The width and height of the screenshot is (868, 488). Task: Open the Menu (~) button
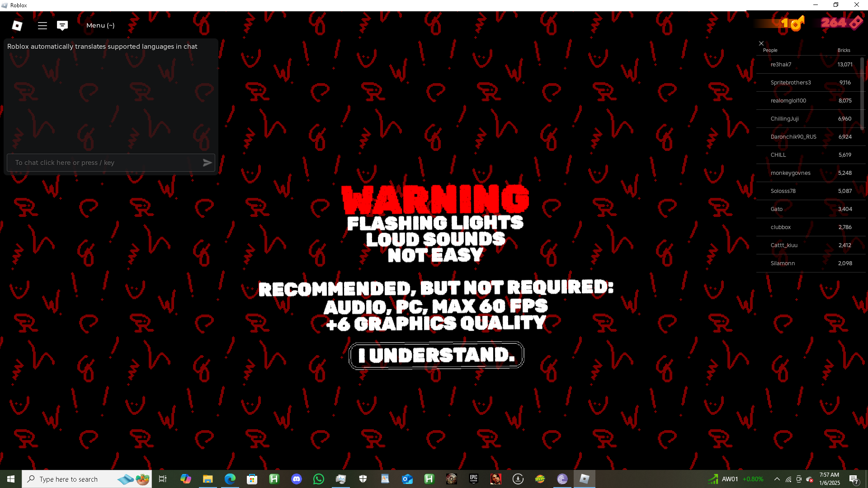click(100, 26)
